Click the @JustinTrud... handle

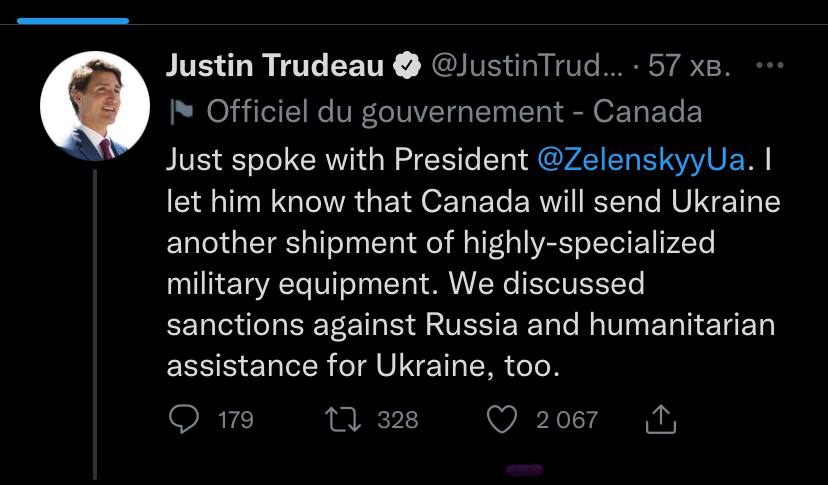click(x=527, y=67)
